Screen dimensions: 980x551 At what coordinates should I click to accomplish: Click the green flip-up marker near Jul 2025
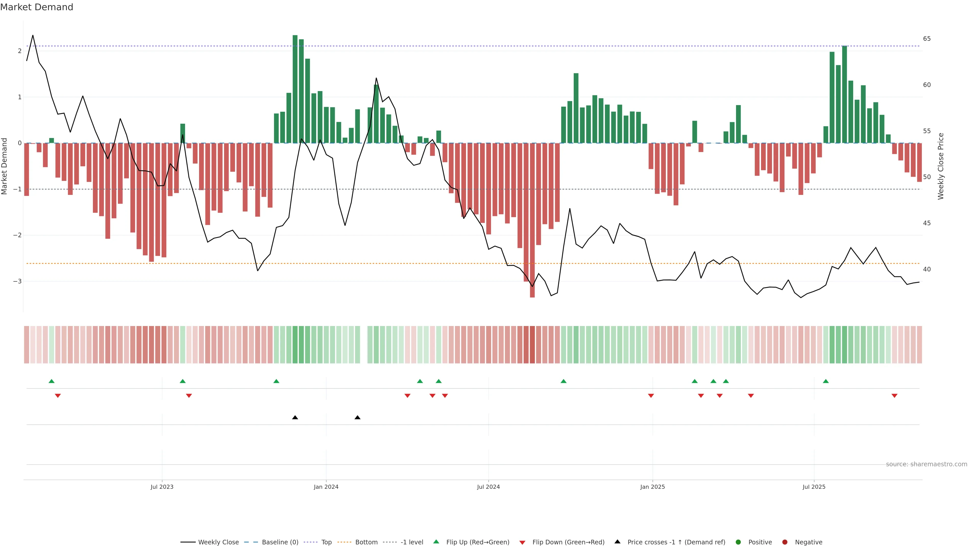pyautogui.click(x=826, y=381)
